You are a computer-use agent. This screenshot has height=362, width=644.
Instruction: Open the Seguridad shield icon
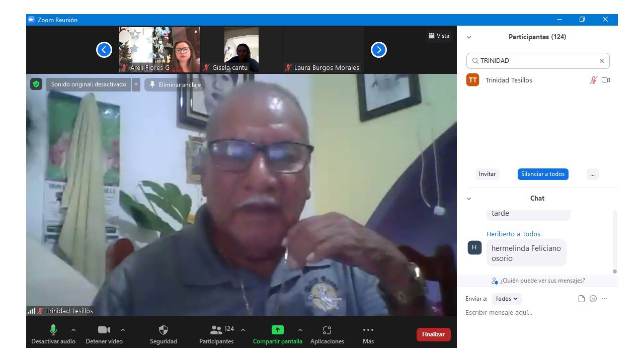[x=164, y=330]
